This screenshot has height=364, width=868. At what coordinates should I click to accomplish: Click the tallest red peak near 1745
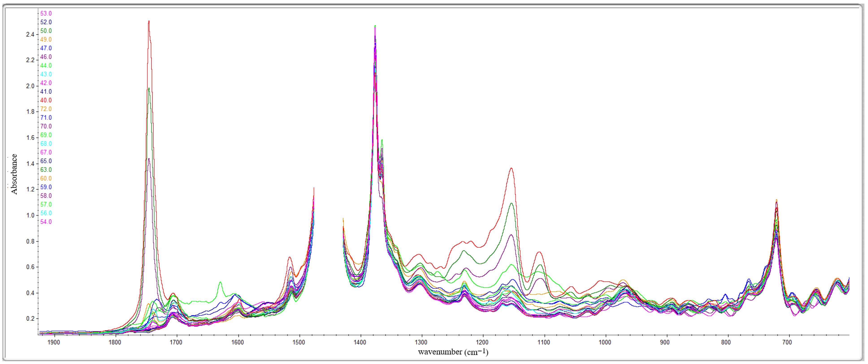pos(149,22)
